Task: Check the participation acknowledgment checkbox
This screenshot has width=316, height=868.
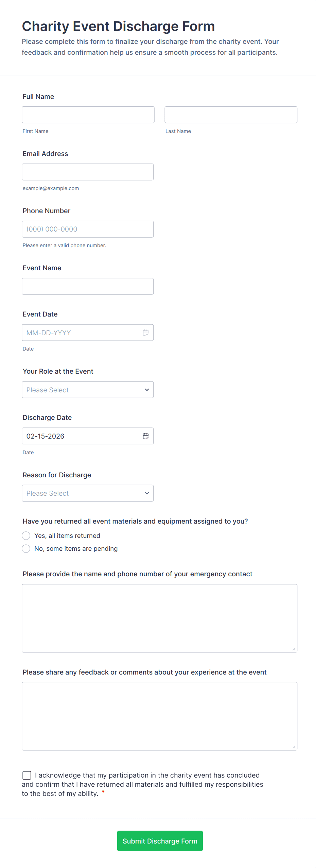Action: point(27,775)
